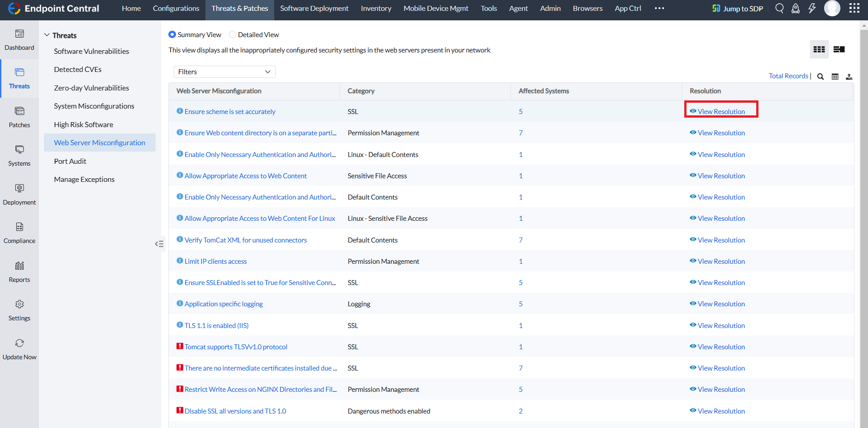
Task: Collapse the left sidebar panel arrow
Action: (159, 244)
